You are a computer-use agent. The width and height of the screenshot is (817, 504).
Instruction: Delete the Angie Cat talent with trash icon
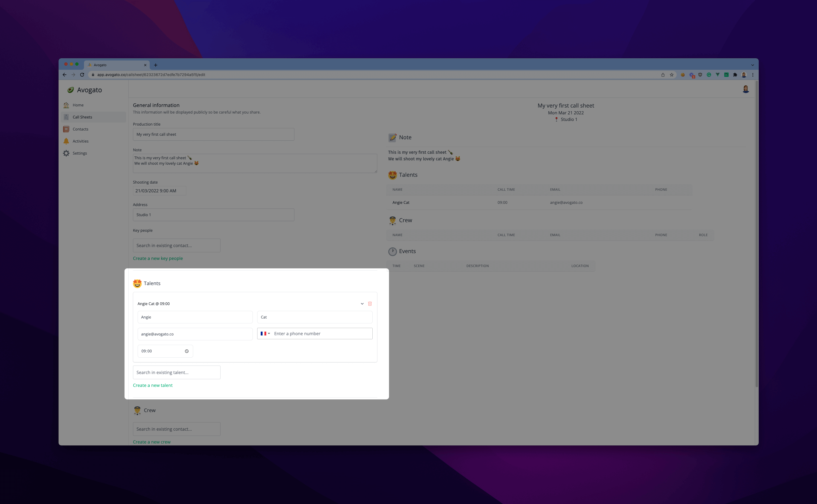370,304
